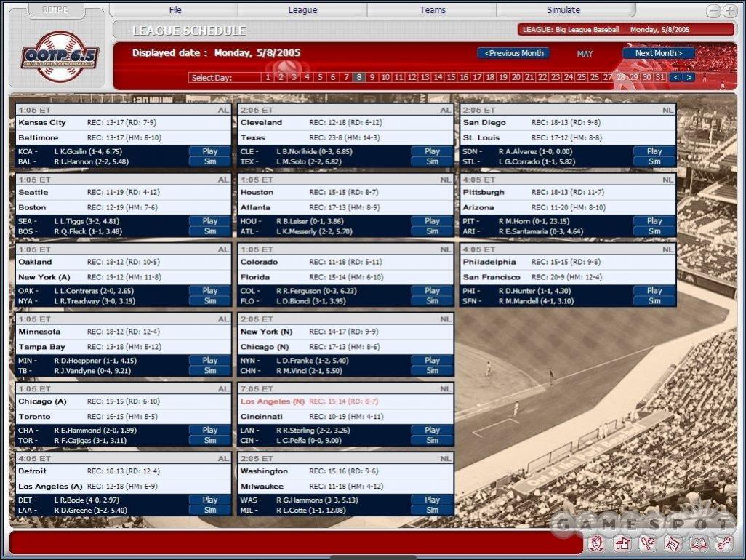Open the home screen house icon
The width and height of the screenshot is (746, 560).
(x=622, y=543)
